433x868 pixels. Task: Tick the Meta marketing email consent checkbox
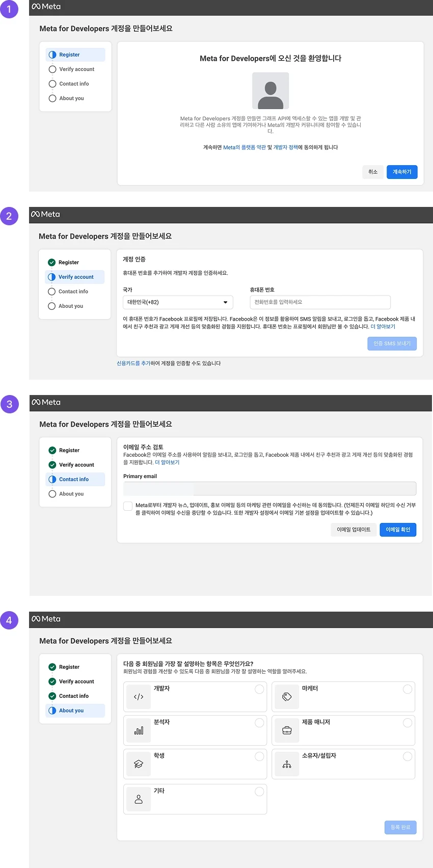pyautogui.click(x=128, y=506)
